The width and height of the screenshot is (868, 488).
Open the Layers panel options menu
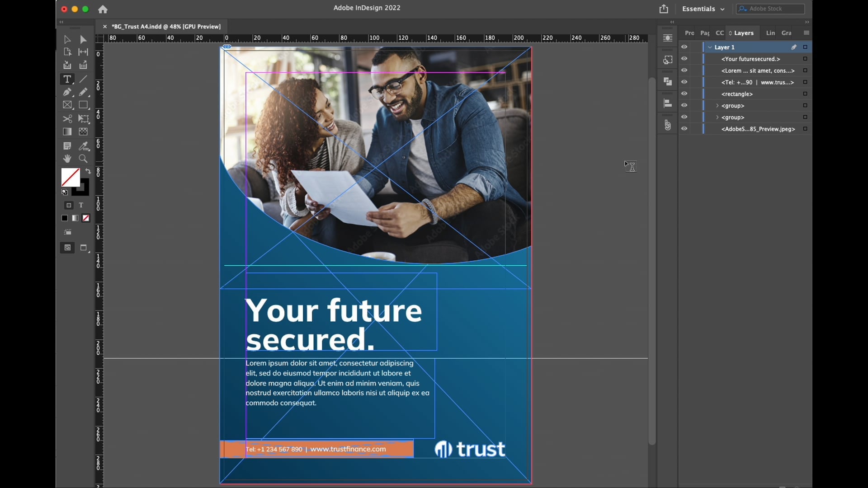tap(807, 33)
